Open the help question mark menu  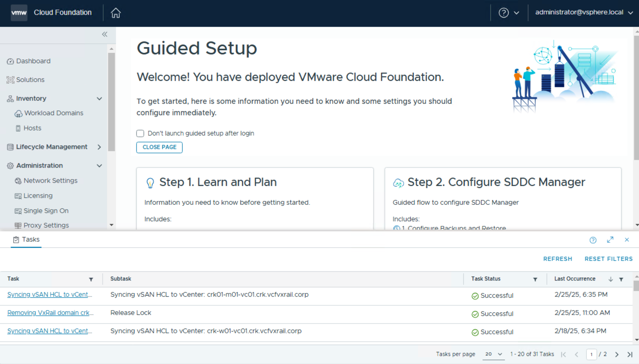[508, 13]
